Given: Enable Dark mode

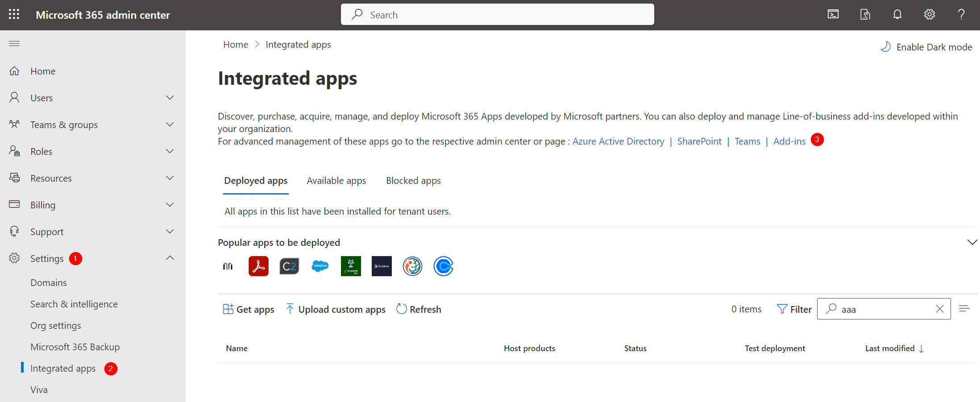Looking at the screenshot, I should [x=926, y=46].
